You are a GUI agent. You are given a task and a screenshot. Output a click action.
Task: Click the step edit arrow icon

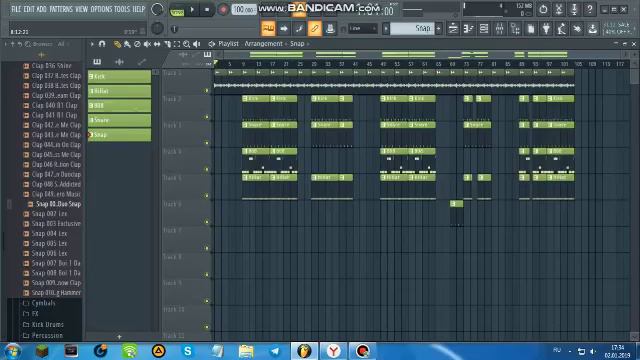(284, 29)
